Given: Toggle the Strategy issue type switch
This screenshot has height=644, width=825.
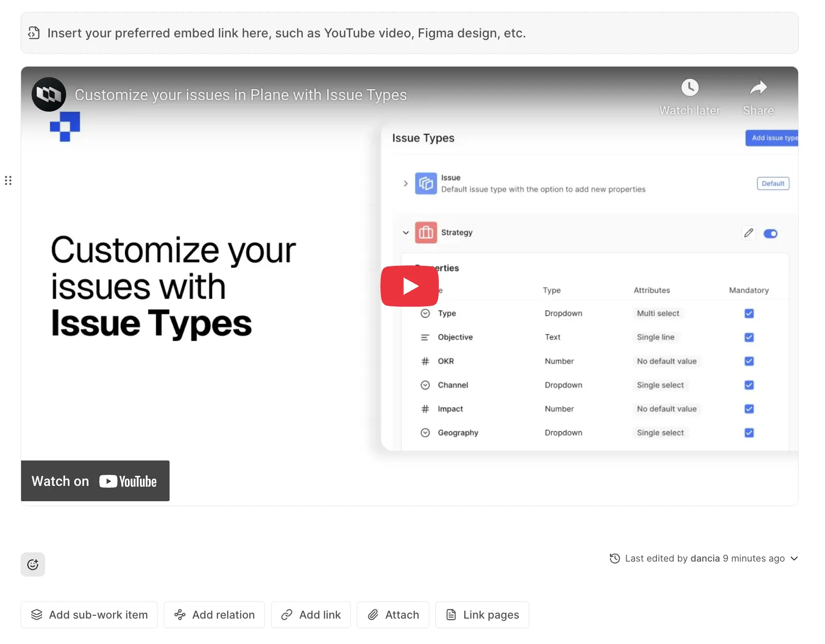Looking at the screenshot, I should [x=770, y=234].
